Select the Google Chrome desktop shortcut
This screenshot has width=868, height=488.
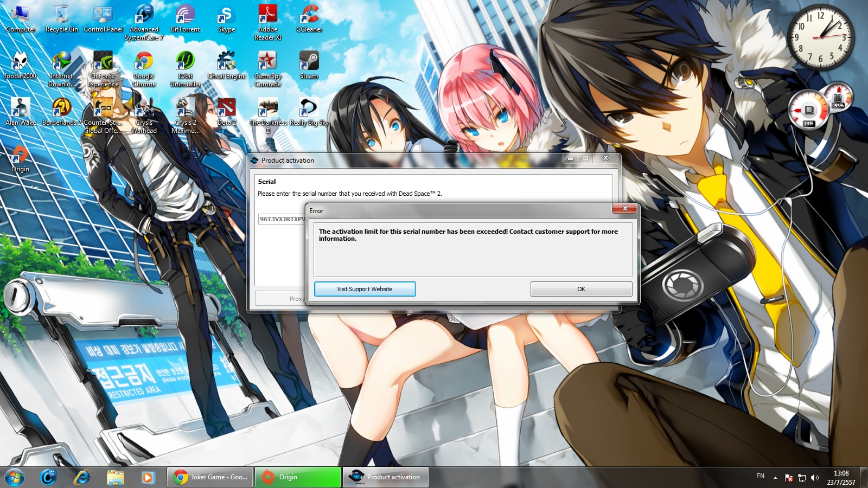click(x=144, y=69)
